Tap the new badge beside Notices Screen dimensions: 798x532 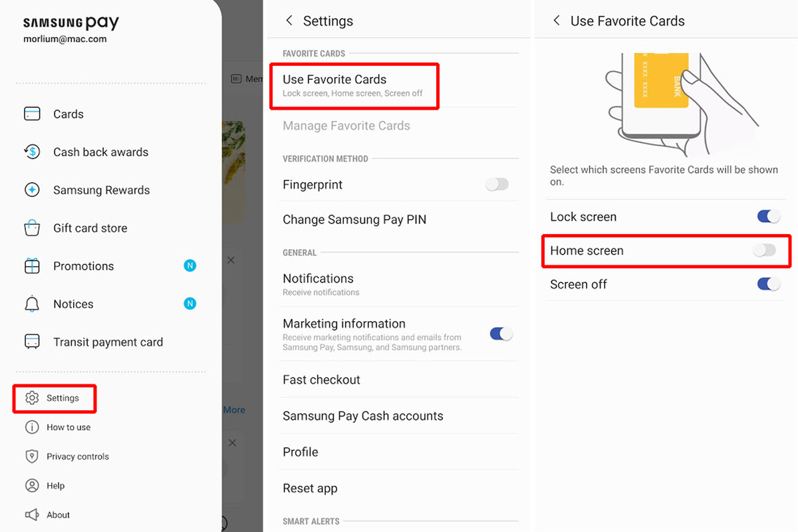(190, 304)
